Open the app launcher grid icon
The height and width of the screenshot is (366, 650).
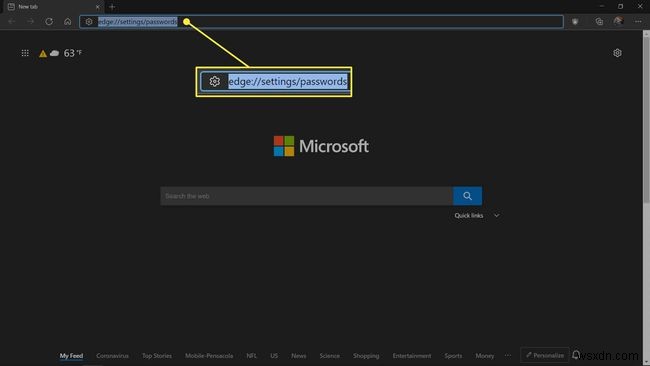point(25,53)
